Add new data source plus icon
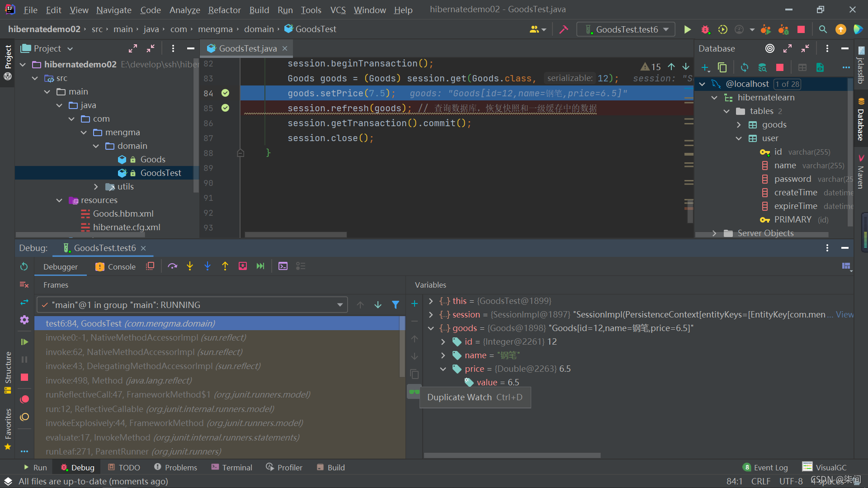 705,68
